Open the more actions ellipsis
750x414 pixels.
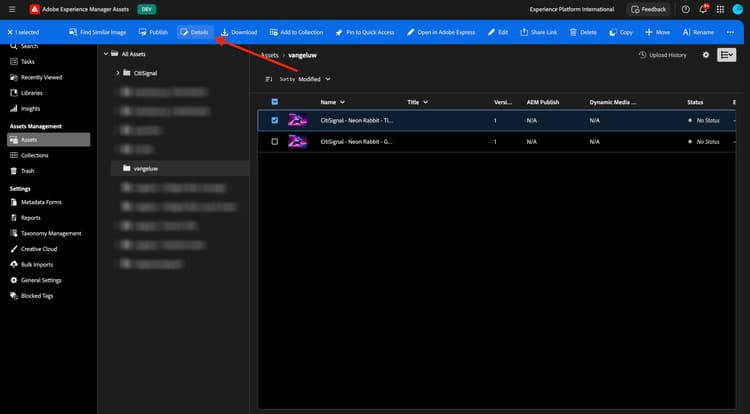tap(730, 32)
